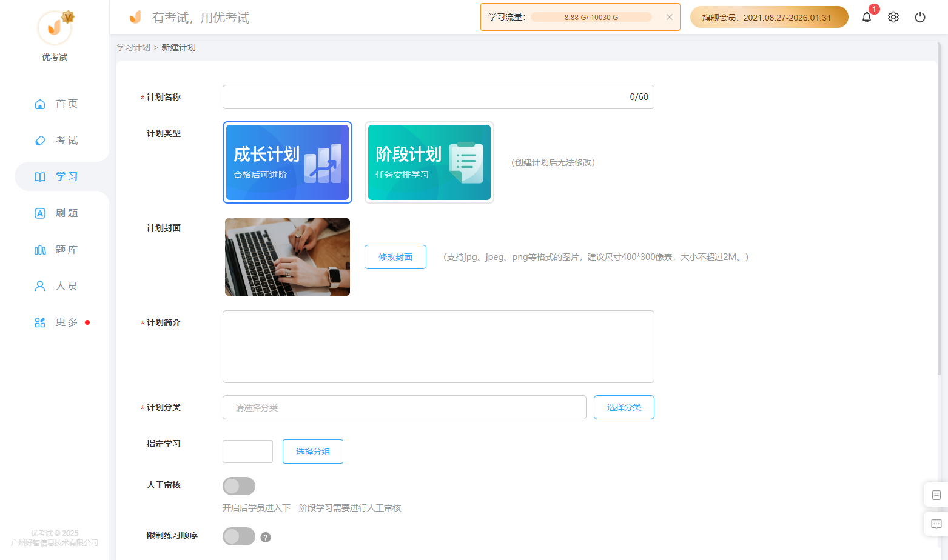Viewport: 948px width, 560px height.
Task: Click the 指定学习 small input box
Action: [x=247, y=452]
